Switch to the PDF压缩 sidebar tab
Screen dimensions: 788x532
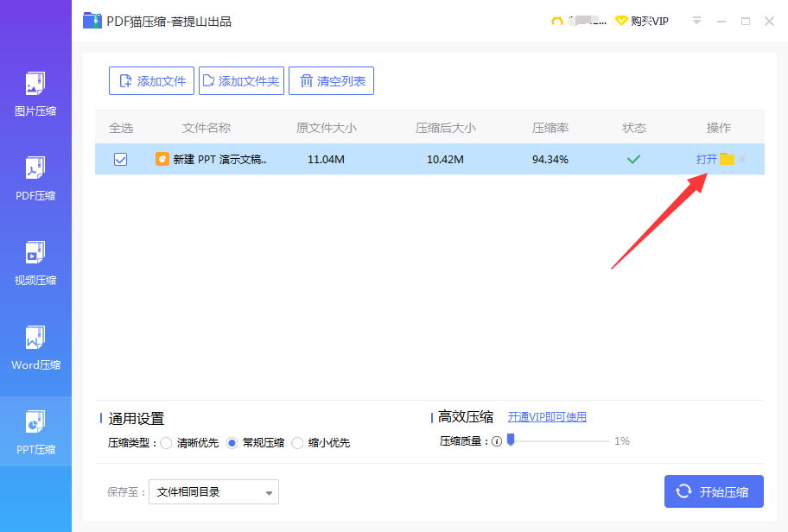pos(35,178)
